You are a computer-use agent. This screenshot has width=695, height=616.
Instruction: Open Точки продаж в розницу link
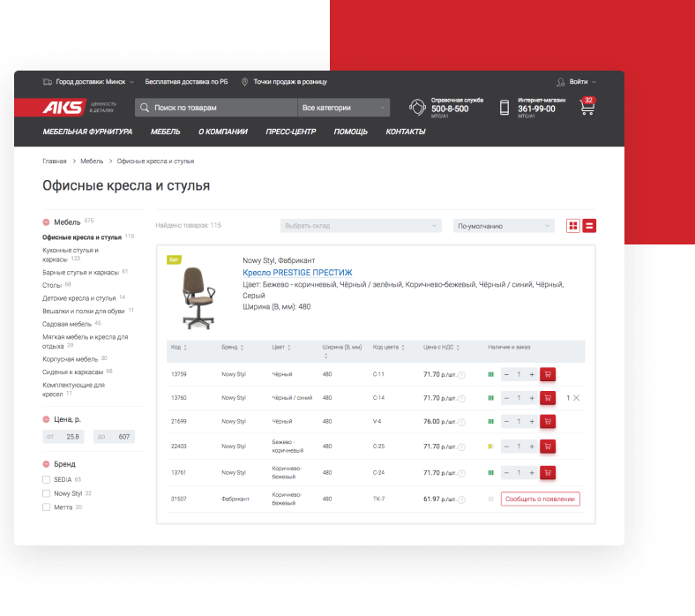click(x=290, y=81)
